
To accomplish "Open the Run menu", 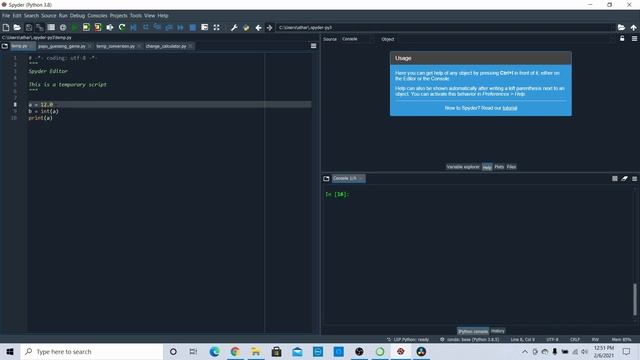I will (63, 16).
